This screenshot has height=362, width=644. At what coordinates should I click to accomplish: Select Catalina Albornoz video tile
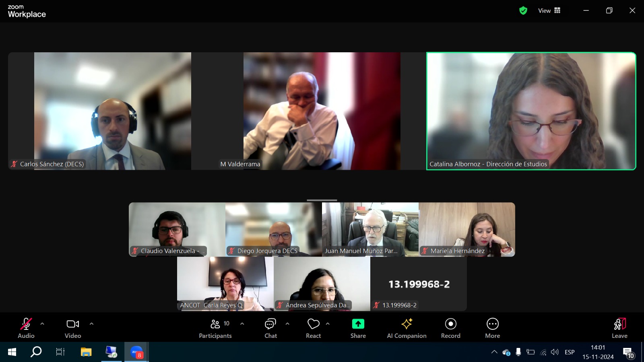[x=531, y=111]
